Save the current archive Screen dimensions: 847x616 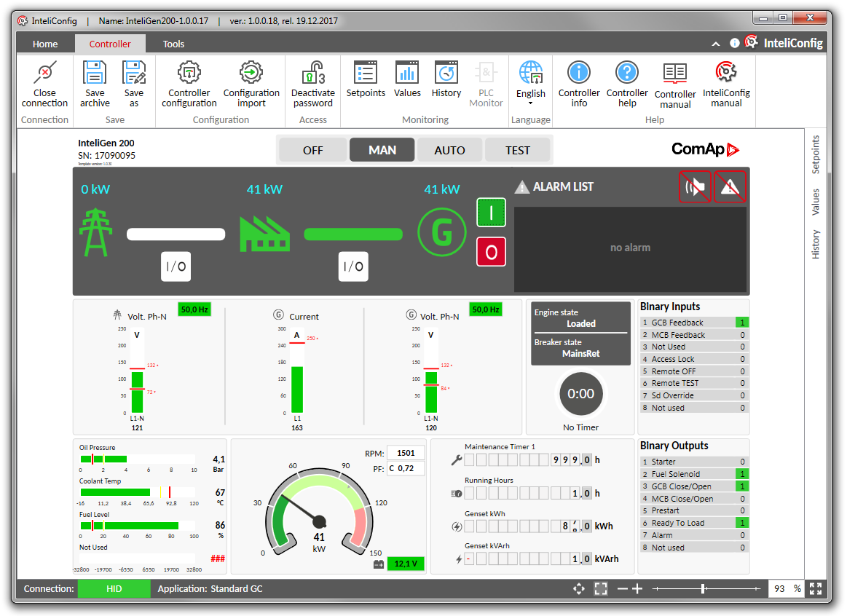(95, 82)
